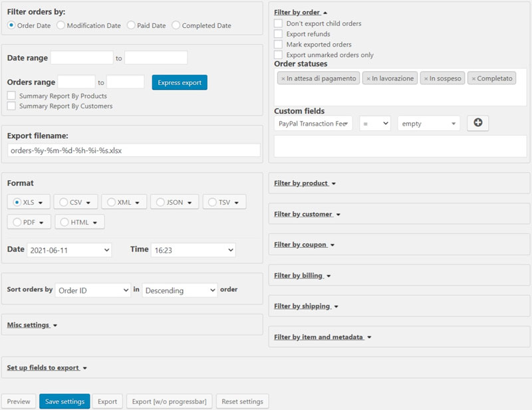Focus the Date range start field
532x410 pixels.
tap(82, 58)
